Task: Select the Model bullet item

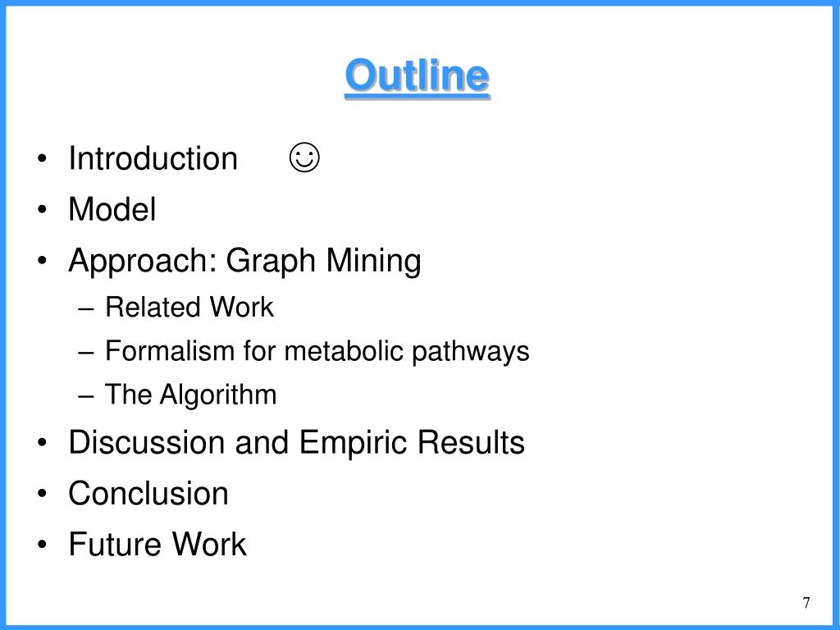Action: pos(112,209)
